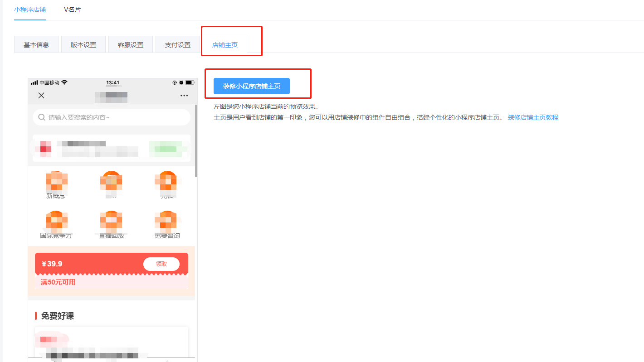Select the 支付设置 tab
Viewport: 644px width, 362px height.
(x=178, y=45)
